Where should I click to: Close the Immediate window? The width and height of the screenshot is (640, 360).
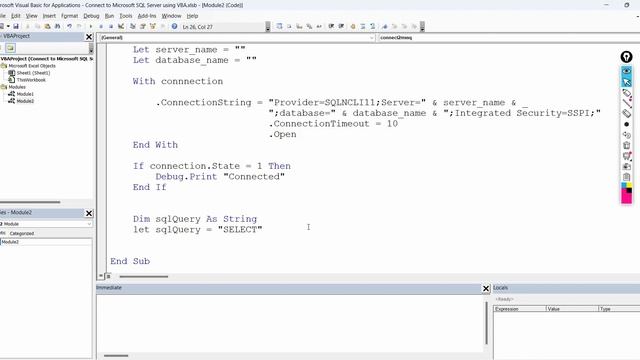486,289
